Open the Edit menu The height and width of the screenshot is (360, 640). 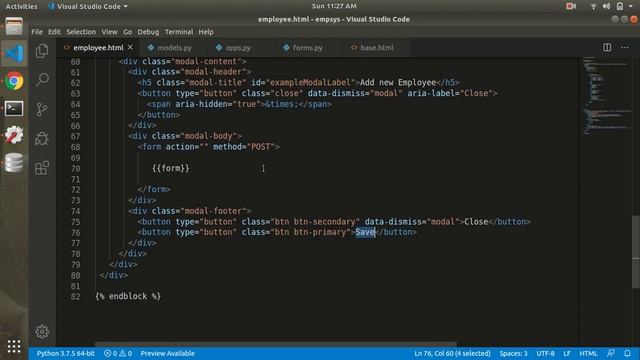point(54,32)
